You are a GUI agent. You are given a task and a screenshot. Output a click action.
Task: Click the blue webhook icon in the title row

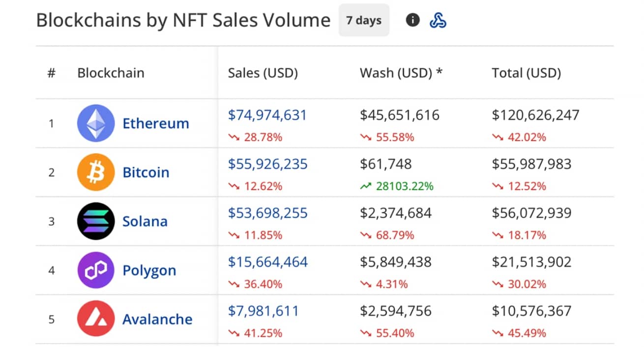pyautogui.click(x=438, y=20)
